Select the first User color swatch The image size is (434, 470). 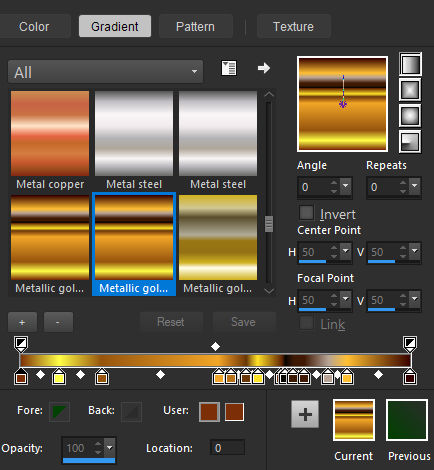[x=209, y=412]
